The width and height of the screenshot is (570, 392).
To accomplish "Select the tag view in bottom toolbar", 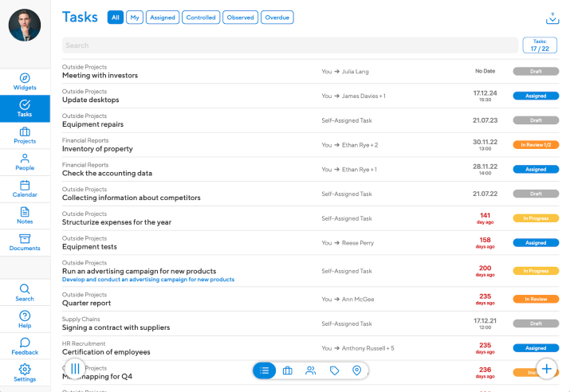I will [334, 370].
